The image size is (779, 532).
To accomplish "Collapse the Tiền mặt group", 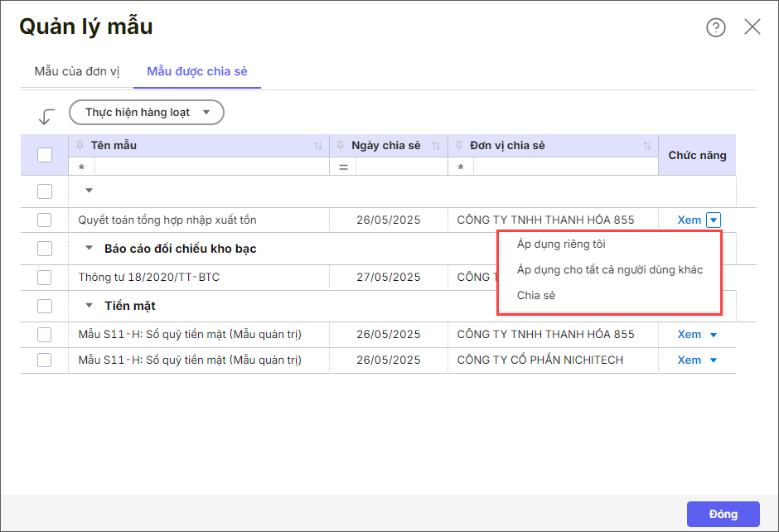I will point(90,306).
